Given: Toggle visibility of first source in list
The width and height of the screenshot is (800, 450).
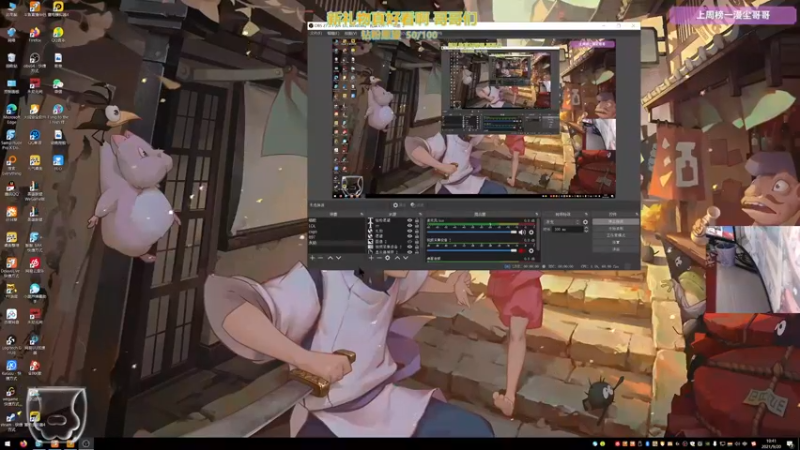Looking at the screenshot, I should click(x=410, y=220).
